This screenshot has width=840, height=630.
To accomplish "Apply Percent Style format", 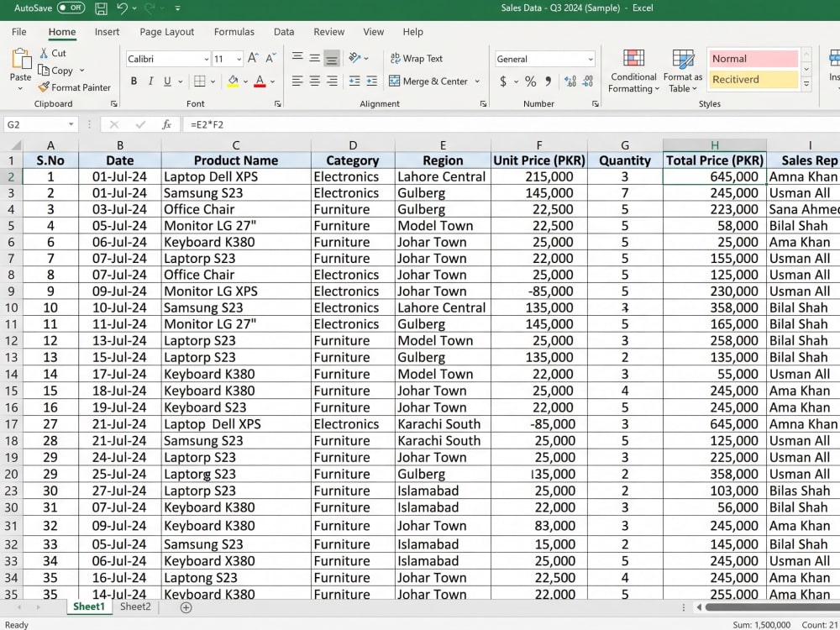I will tap(530, 81).
